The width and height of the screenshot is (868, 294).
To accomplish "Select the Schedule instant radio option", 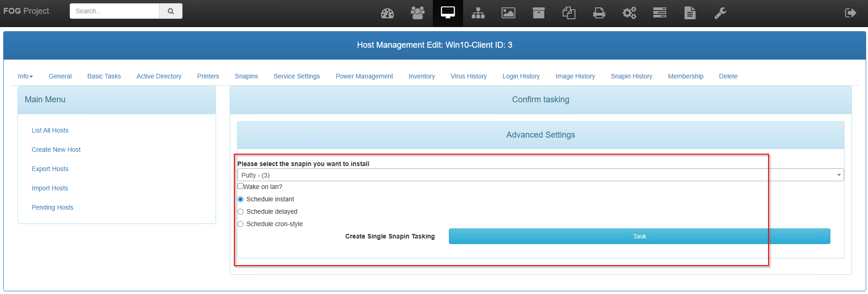I will [x=240, y=200].
